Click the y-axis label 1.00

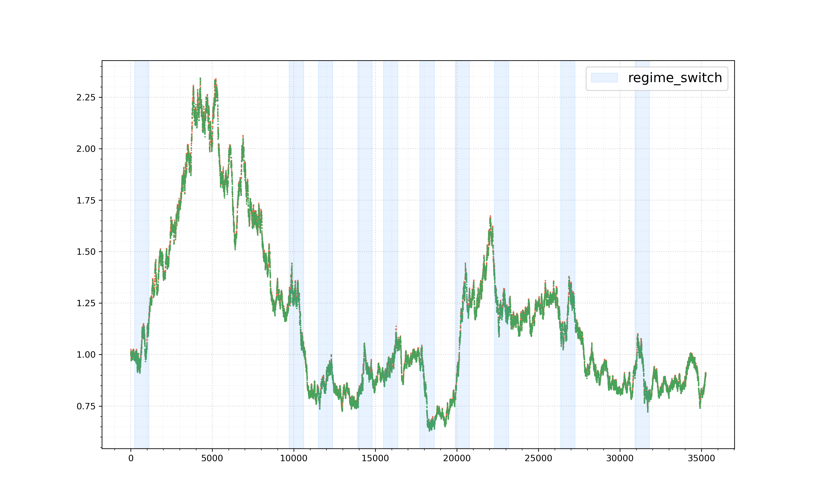click(86, 355)
